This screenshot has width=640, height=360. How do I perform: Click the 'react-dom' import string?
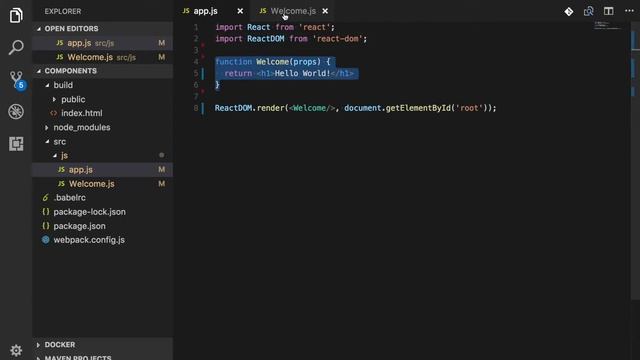point(338,39)
